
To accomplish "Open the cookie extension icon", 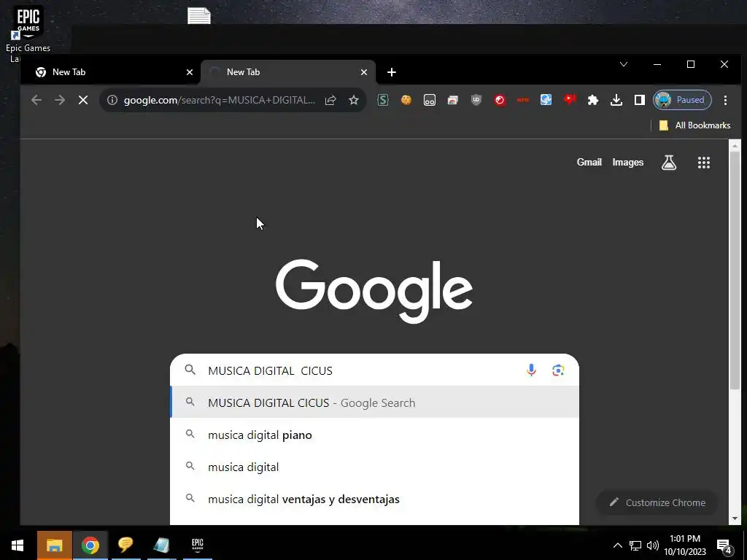I will 406,100.
